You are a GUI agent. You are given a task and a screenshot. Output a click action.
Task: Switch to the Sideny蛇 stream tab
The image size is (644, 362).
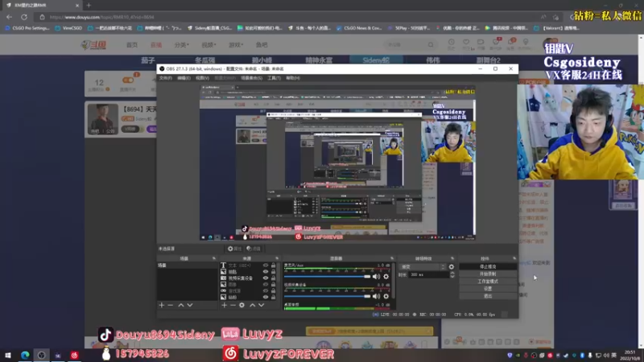[x=376, y=60]
